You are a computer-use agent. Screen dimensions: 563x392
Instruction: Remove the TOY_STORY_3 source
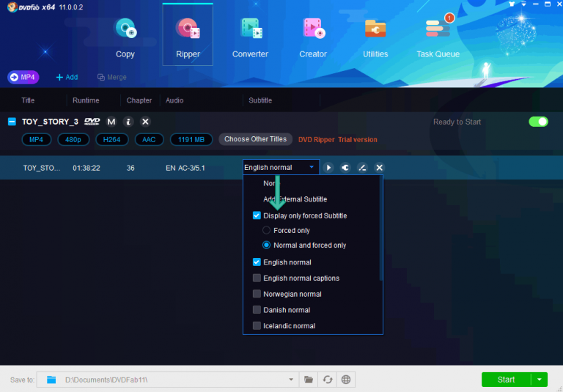(145, 122)
